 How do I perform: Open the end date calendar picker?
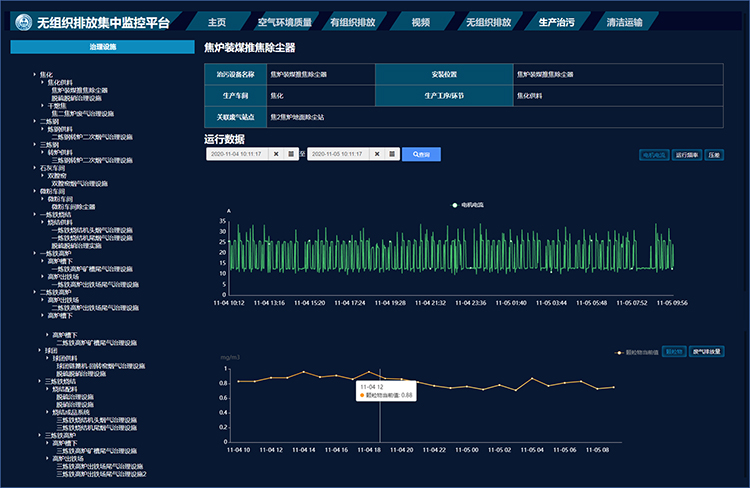pyautogui.click(x=390, y=154)
